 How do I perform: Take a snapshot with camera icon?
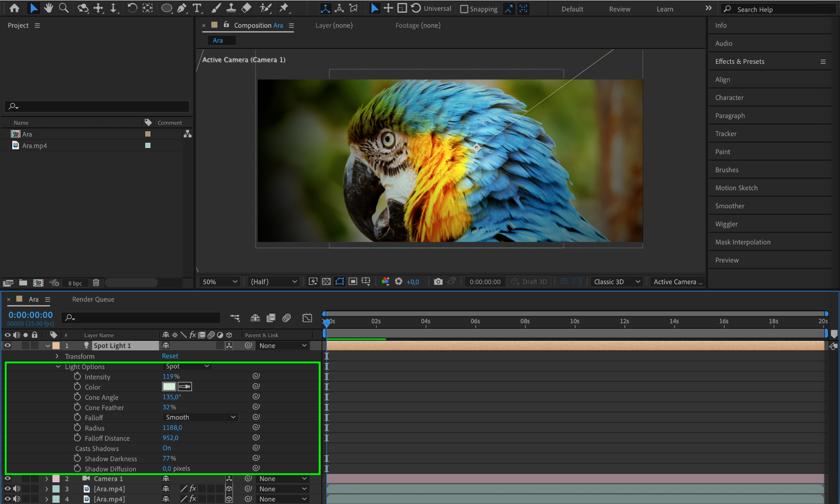[438, 282]
